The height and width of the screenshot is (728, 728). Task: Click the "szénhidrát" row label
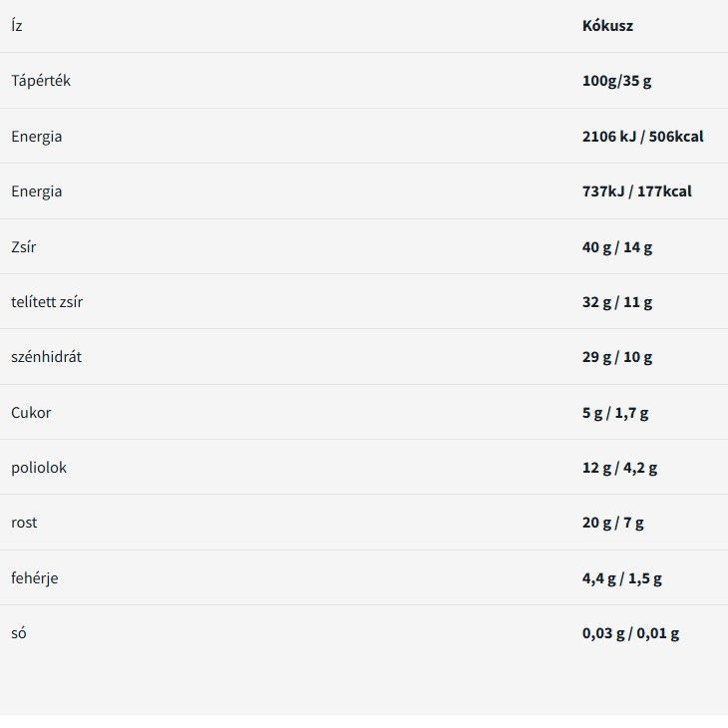point(47,357)
